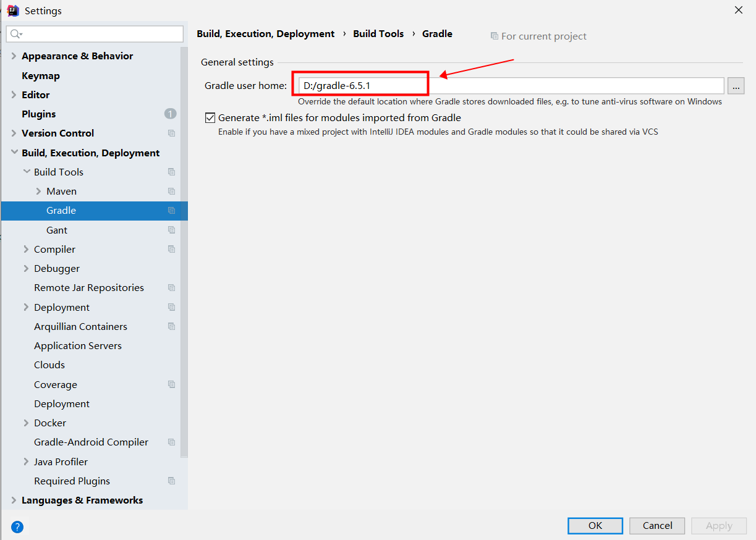This screenshot has width=756, height=540.
Task: Expand the Deployment node above Arquillian Containers
Action: tap(26, 308)
